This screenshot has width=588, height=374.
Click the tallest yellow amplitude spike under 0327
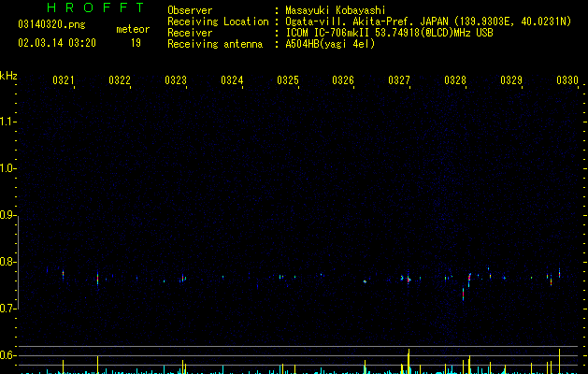[409, 361]
